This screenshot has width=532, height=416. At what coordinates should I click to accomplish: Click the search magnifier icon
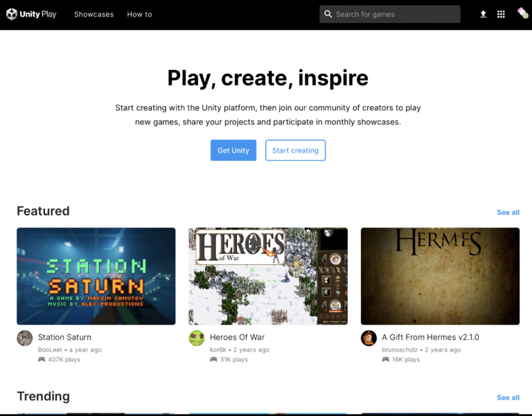pyautogui.click(x=328, y=14)
